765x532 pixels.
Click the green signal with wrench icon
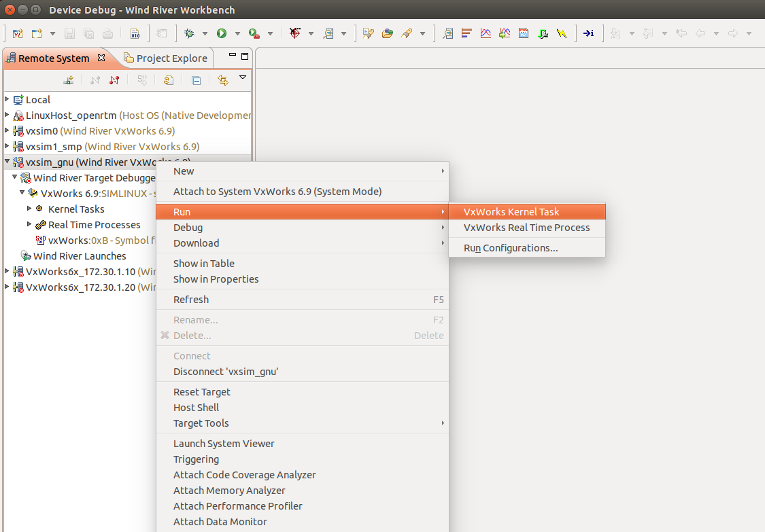(543, 33)
